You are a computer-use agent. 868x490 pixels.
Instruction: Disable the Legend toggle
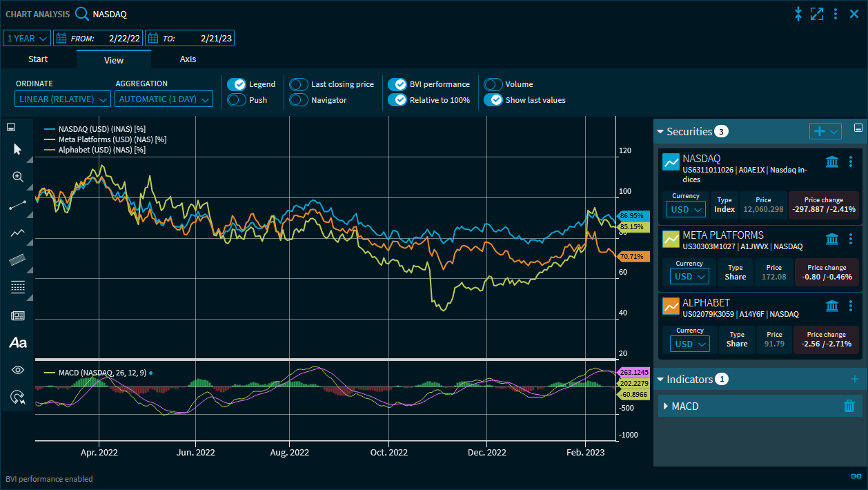click(x=237, y=84)
